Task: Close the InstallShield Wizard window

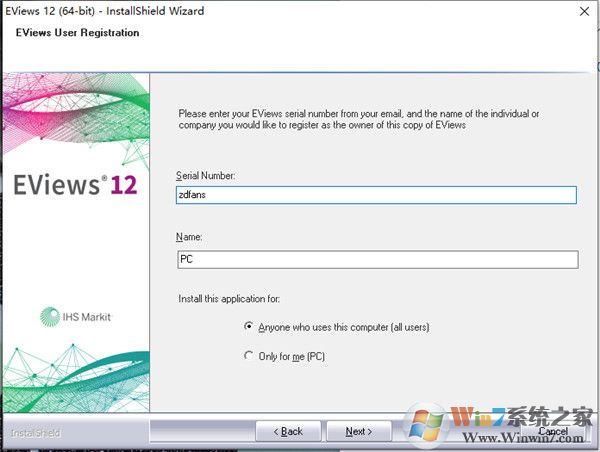Action: click(x=584, y=11)
